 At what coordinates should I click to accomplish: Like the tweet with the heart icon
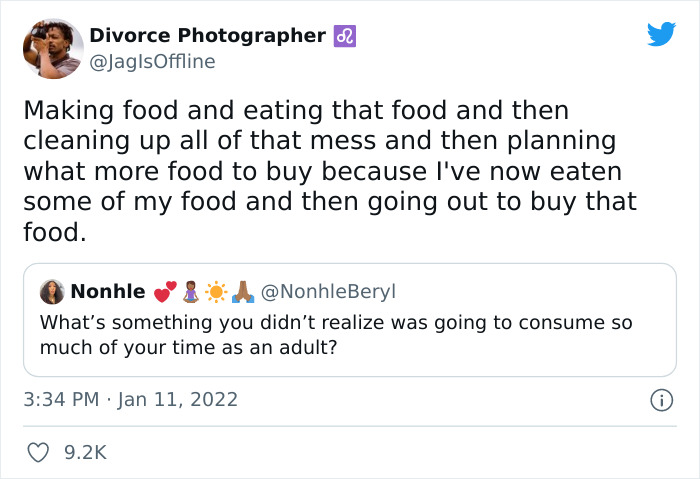click(x=38, y=453)
